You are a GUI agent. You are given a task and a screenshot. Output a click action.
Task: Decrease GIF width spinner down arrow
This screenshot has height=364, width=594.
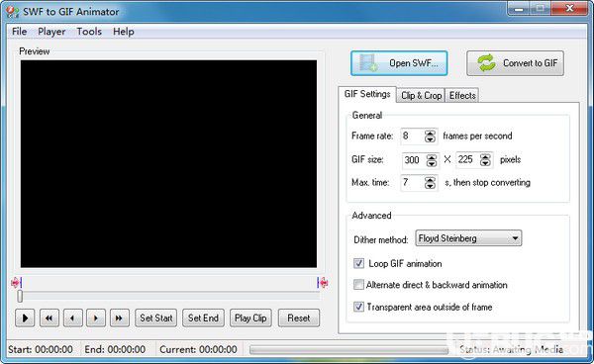[x=431, y=163]
